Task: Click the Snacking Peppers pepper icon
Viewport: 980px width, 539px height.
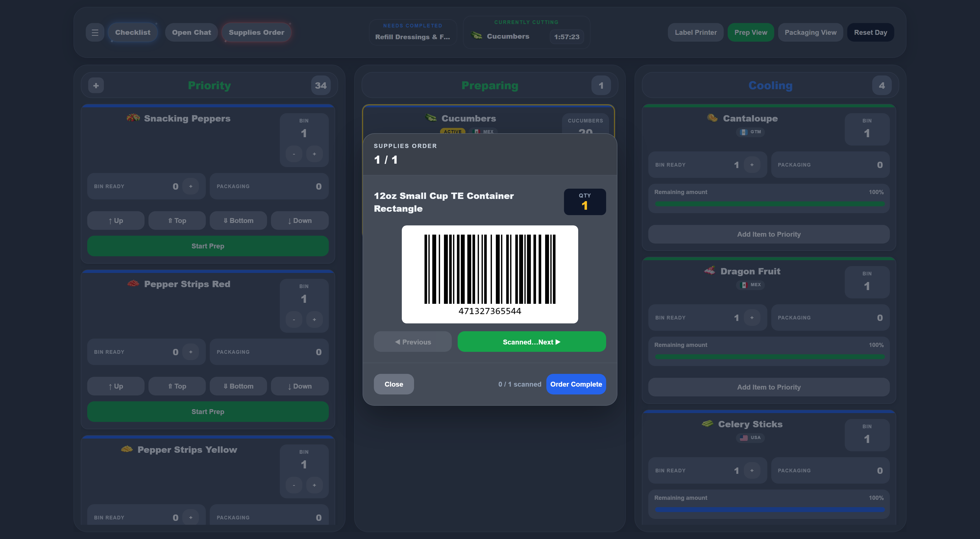Action: tap(133, 118)
